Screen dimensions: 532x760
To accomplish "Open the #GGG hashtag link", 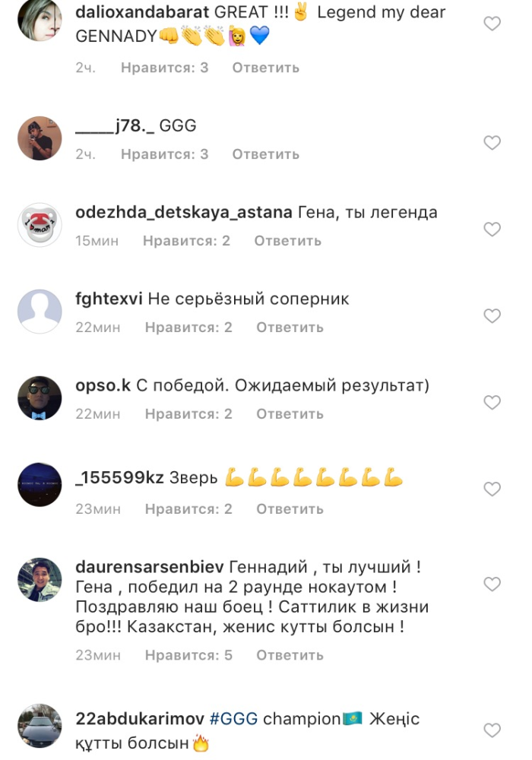I will click(233, 719).
